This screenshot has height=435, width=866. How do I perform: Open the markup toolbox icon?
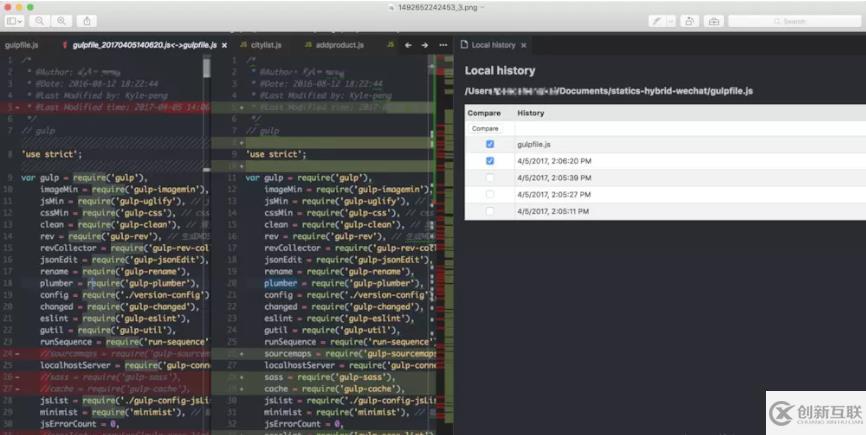tap(714, 21)
